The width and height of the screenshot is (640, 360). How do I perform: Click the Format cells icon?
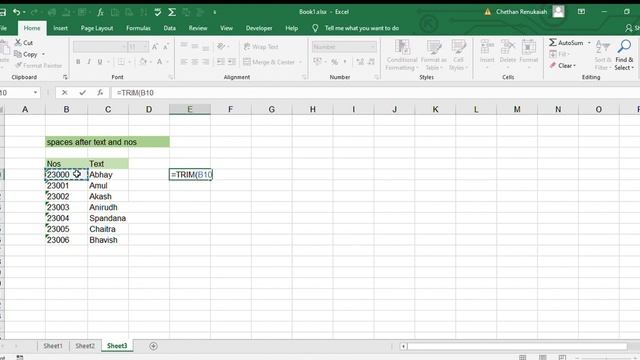529,47
